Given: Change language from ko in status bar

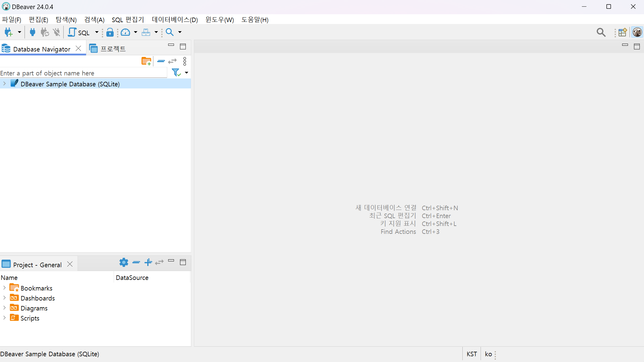Looking at the screenshot, I should (488, 354).
